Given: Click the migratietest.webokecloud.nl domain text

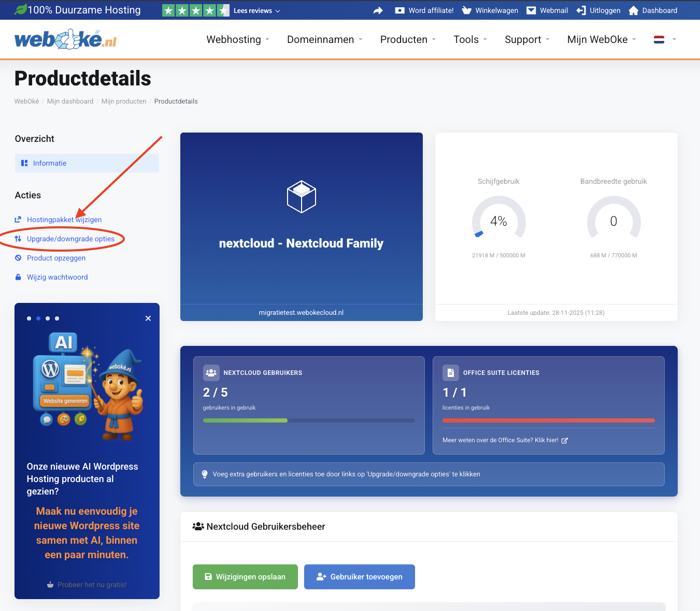Looking at the screenshot, I should pos(301,313).
